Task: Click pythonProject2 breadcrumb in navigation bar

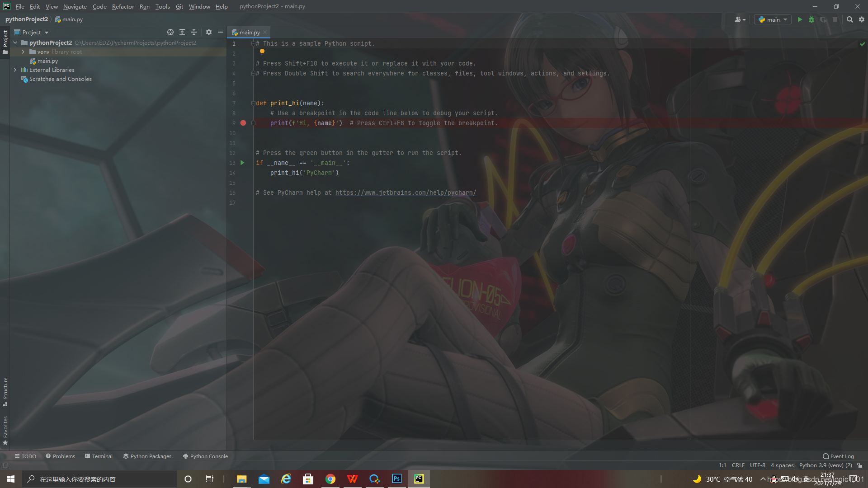Action: [27, 19]
